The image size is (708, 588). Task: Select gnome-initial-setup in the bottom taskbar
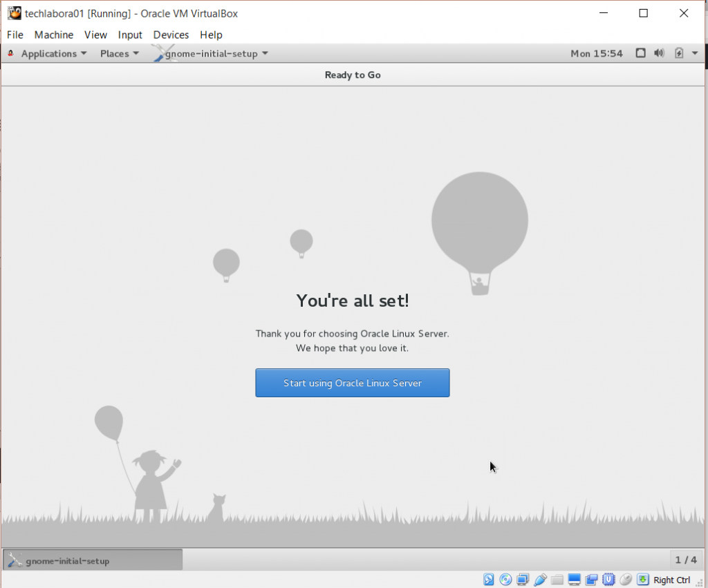[93, 560]
